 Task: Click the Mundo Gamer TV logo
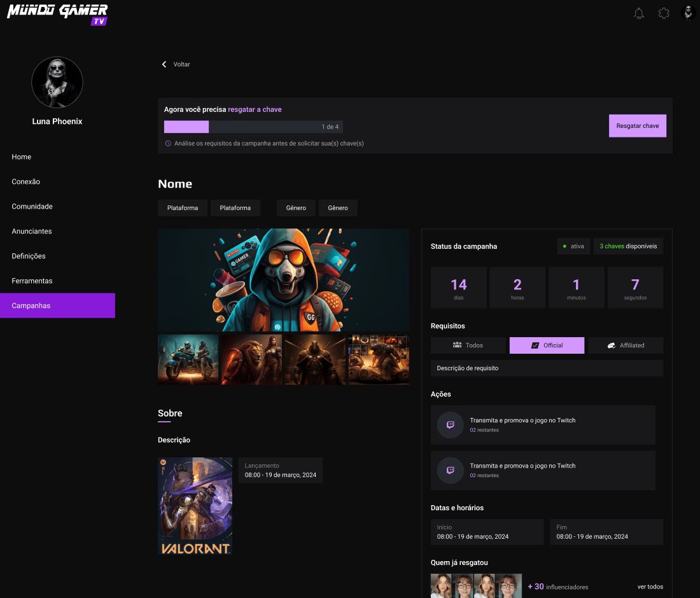tap(57, 14)
